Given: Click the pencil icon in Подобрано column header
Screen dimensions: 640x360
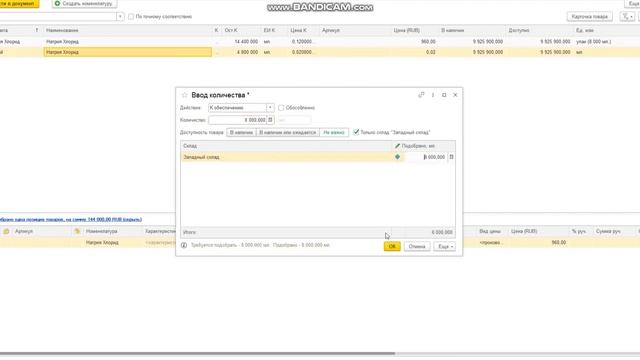Looking at the screenshot, I should 397,146.
